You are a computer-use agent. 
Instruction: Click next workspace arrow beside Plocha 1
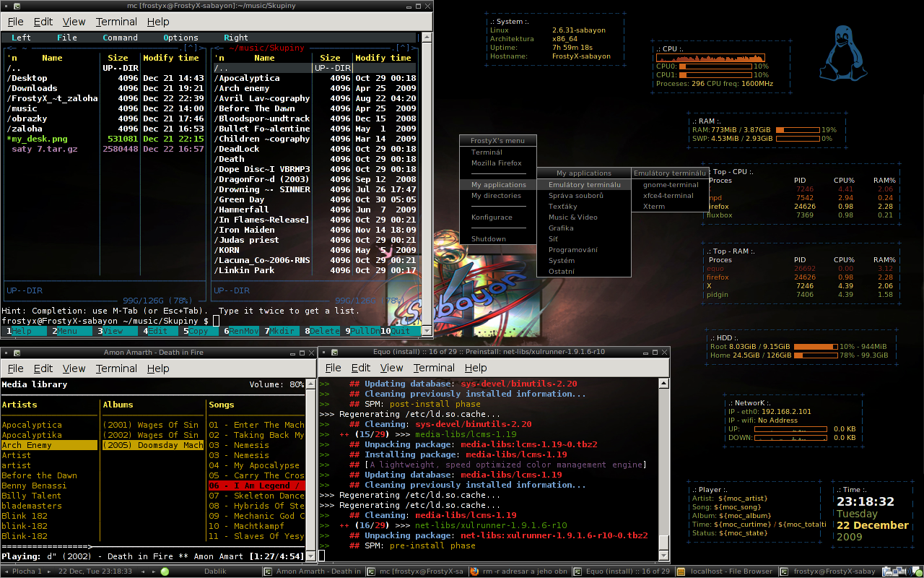pos(50,571)
